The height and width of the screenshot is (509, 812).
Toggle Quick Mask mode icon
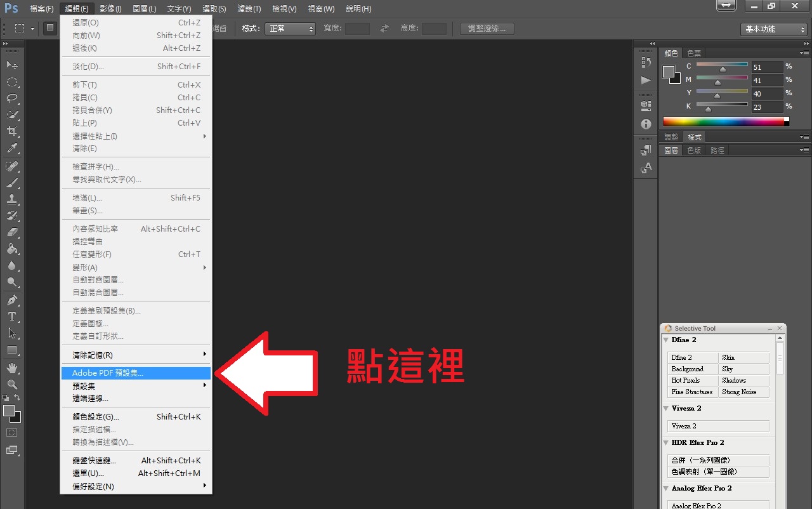pyautogui.click(x=12, y=432)
